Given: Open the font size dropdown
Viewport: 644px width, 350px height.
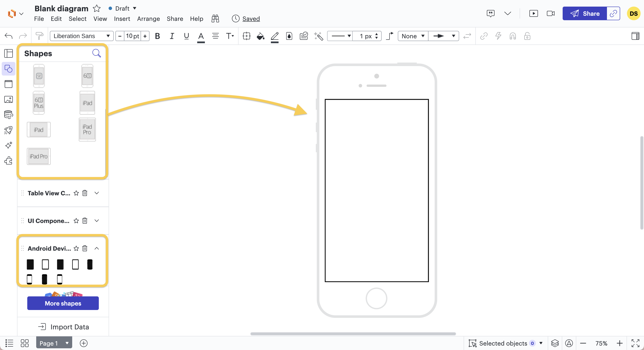Looking at the screenshot, I should tap(132, 36).
